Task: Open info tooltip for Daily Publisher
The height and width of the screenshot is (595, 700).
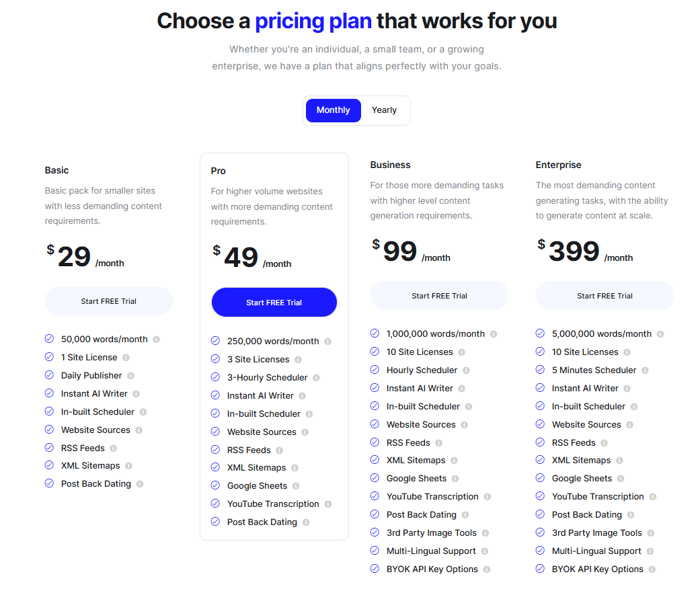Action: [130, 376]
